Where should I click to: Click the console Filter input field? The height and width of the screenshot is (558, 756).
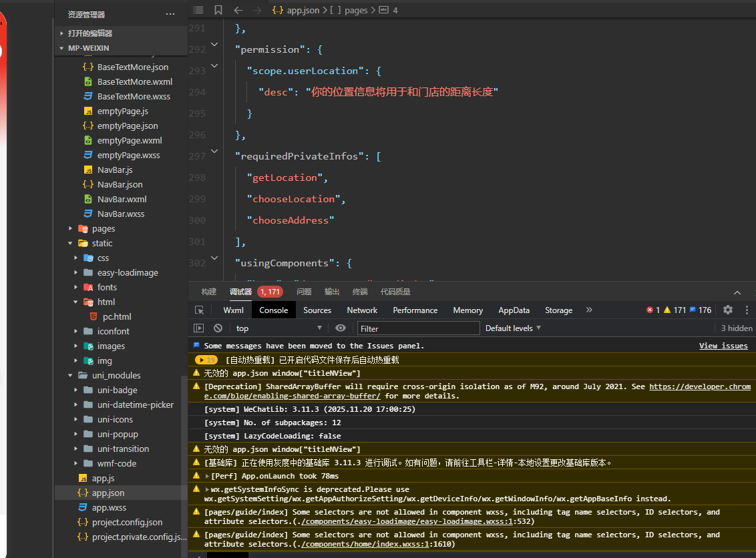[419, 328]
